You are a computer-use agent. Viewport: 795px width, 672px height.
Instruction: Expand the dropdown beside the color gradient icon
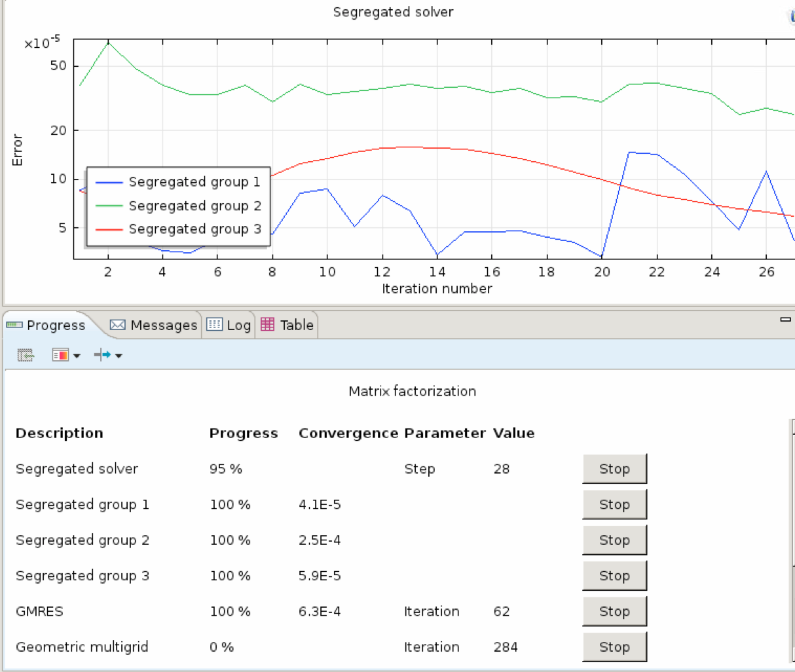pos(77,356)
